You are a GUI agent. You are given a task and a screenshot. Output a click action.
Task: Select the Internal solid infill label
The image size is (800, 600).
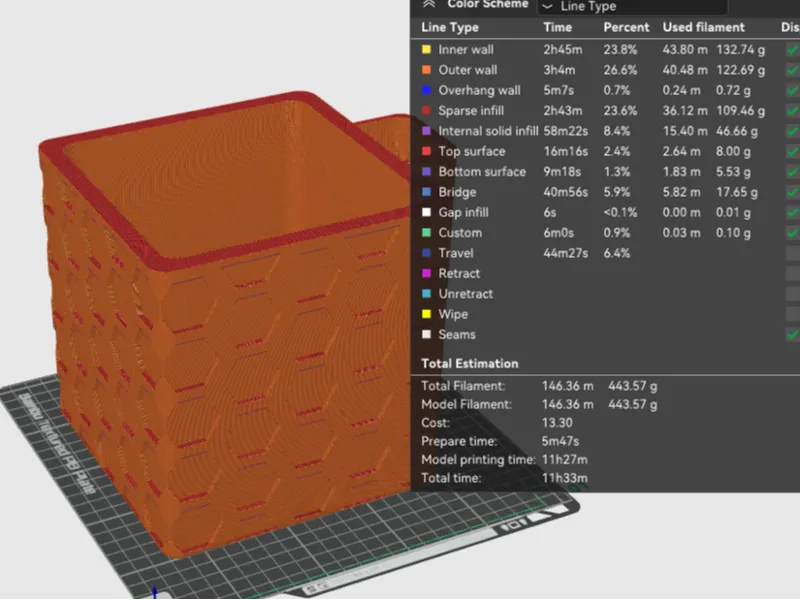click(x=488, y=131)
